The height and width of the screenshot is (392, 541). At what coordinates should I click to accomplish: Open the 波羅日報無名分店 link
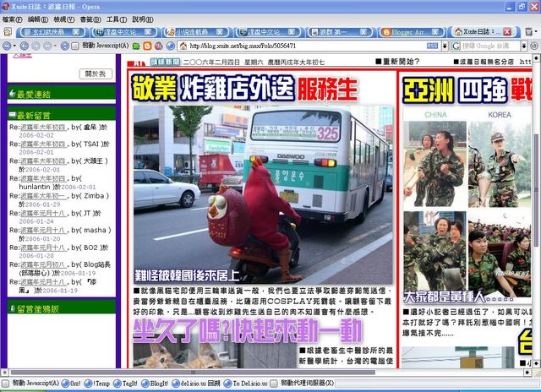[x=484, y=62]
